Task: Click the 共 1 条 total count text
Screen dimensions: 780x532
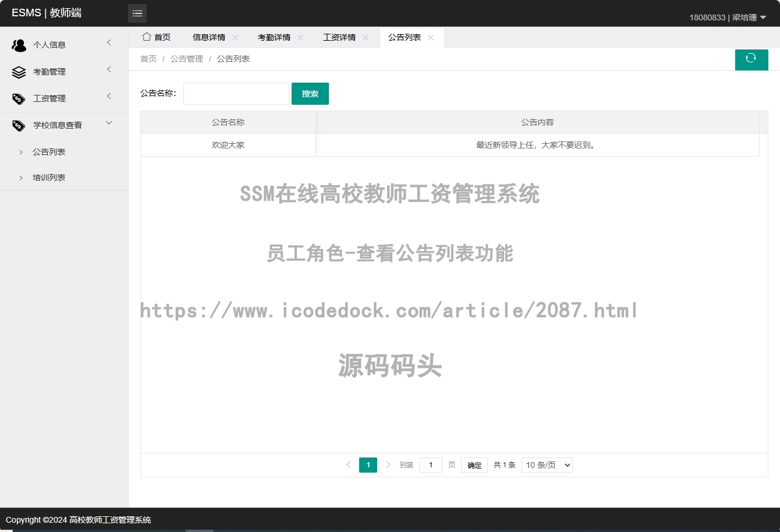Action: (x=505, y=465)
